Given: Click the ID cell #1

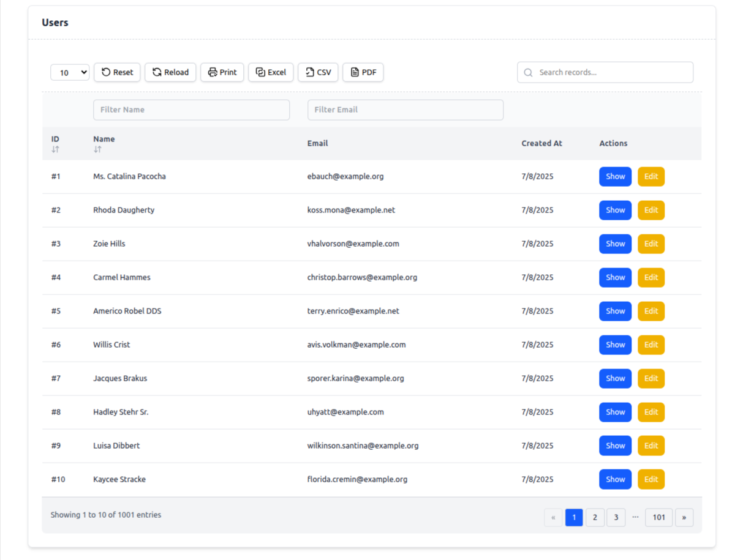Looking at the screenshot, I should tap(56, 176).
